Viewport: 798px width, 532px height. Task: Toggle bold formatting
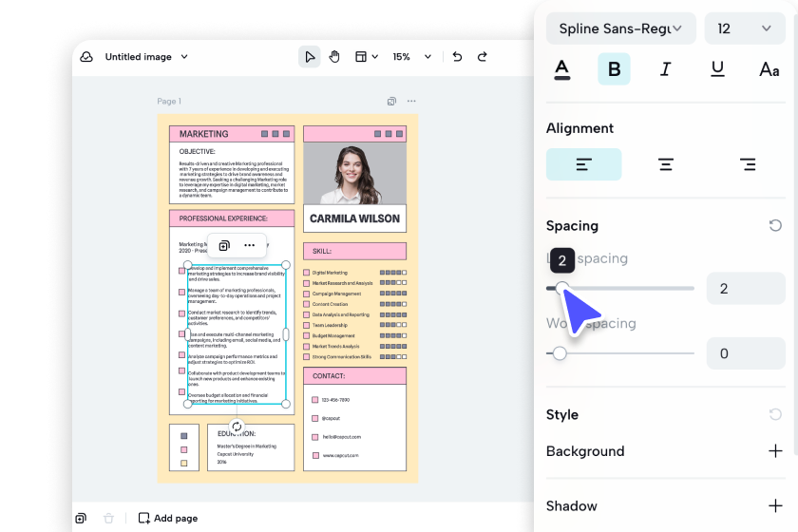[614, 68]
